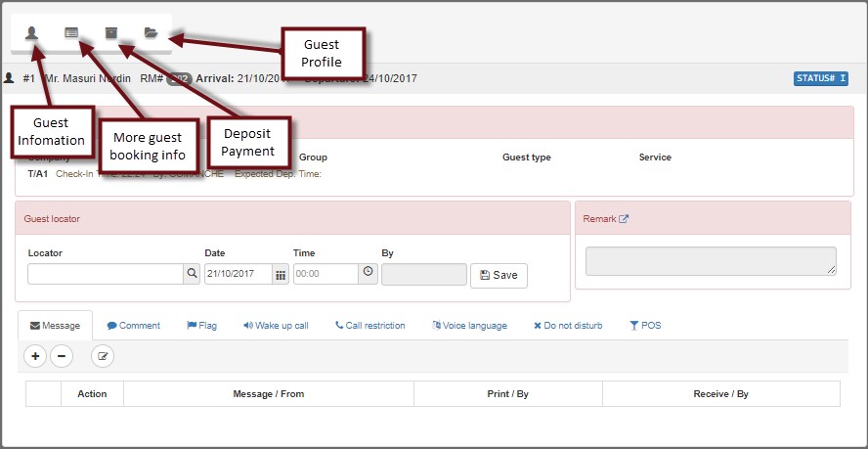Add a new message with plus button
This screenshot has height=449, width=868.
35,357
